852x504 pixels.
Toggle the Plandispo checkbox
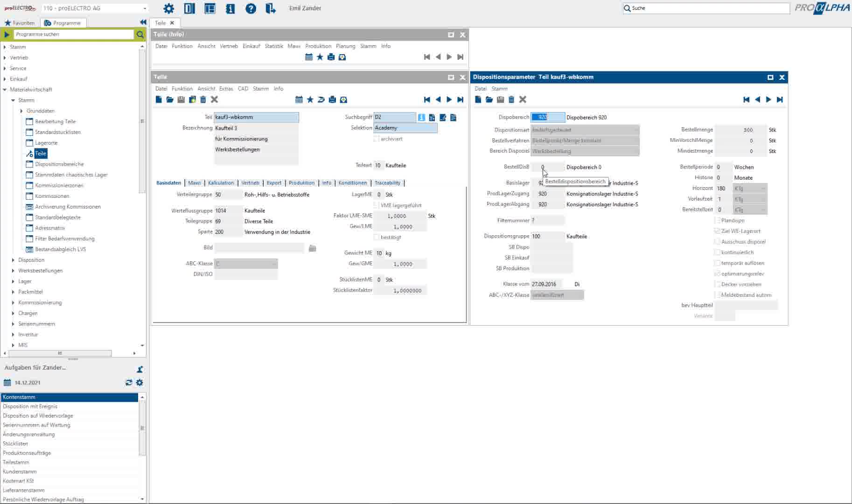tap(717, 220)
